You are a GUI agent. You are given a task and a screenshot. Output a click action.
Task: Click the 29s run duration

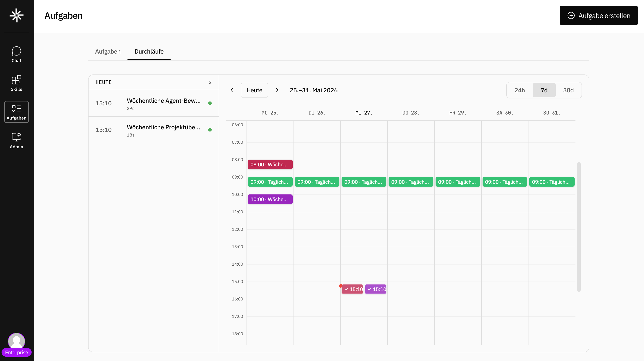[x=131, y=109]
